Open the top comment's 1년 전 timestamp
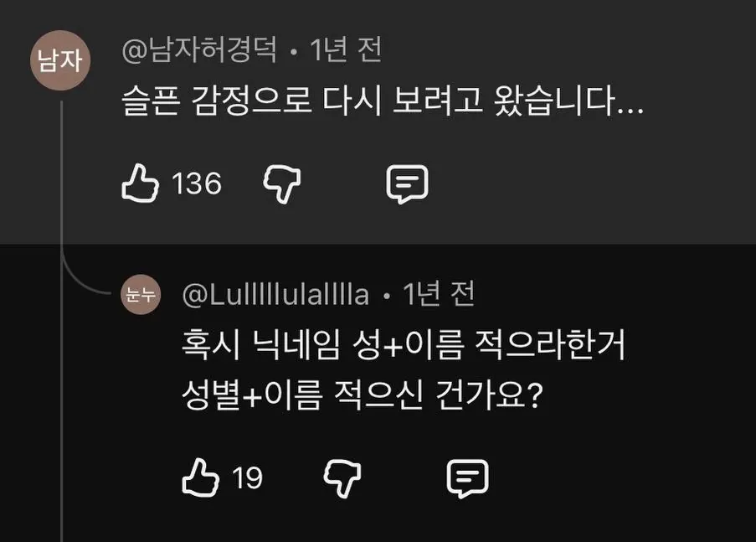756x542 pixels. point(346,49)
